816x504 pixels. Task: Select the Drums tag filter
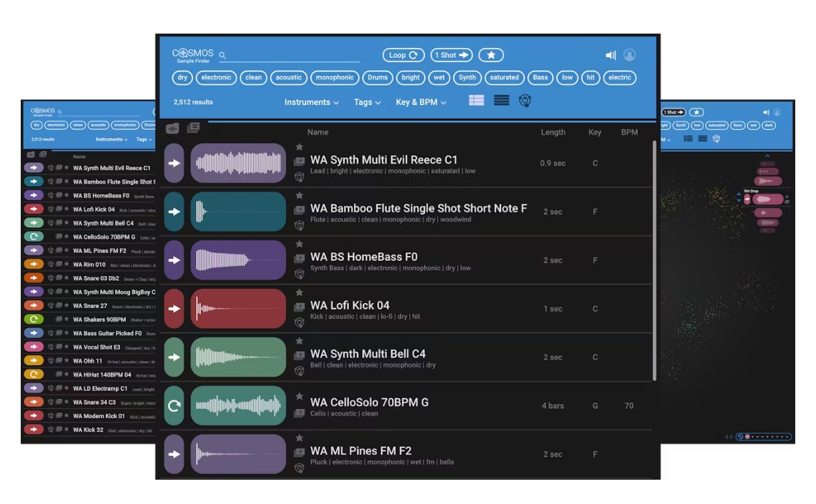[x=378, y=77]
